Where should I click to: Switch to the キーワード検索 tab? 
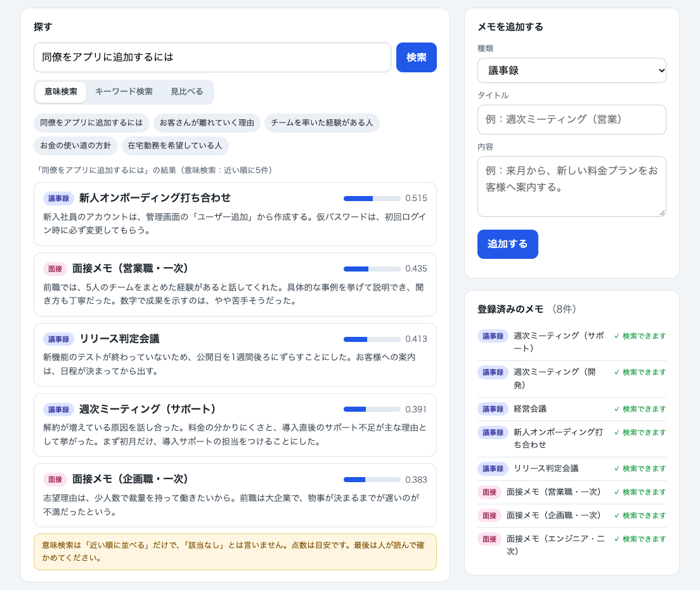coord(124,91)
